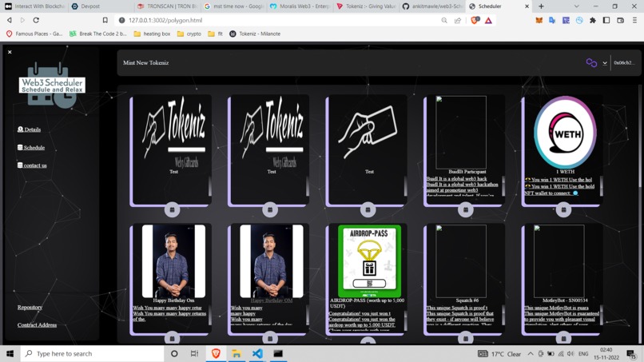The image size is (644, 362).
Task: Schedule the Happy Birthday Om NFT
Action: 172,338
